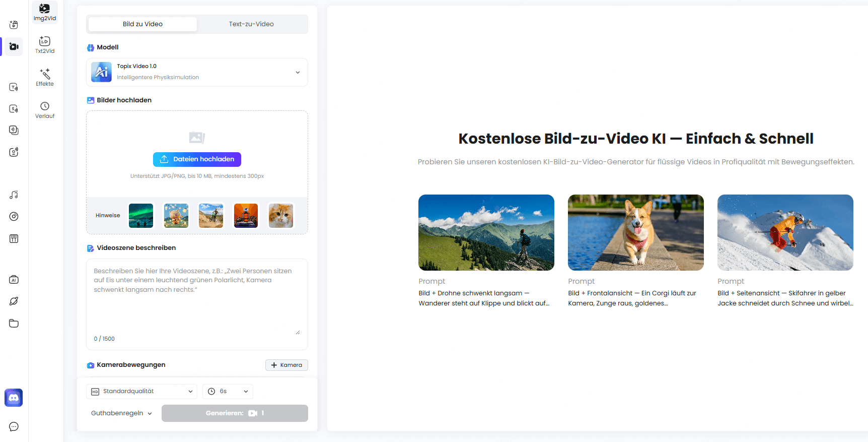Open the voice changer face icon
This screenshot has width=868, height=442.
14,152
